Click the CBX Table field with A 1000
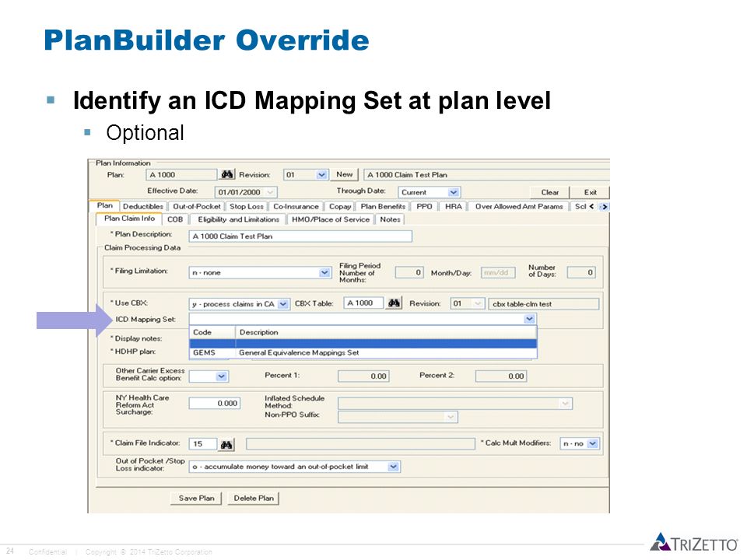 pos(363,303)
